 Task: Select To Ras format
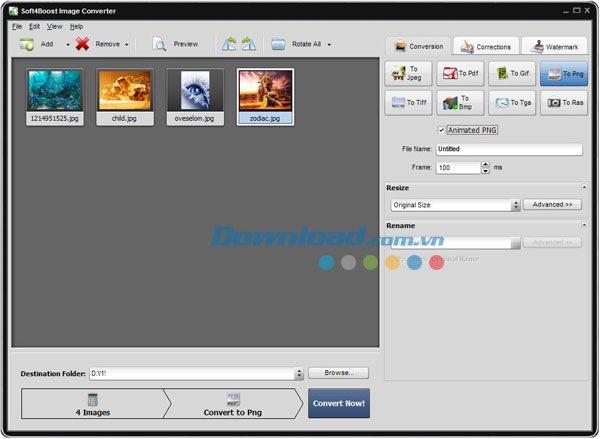(564, 103)
